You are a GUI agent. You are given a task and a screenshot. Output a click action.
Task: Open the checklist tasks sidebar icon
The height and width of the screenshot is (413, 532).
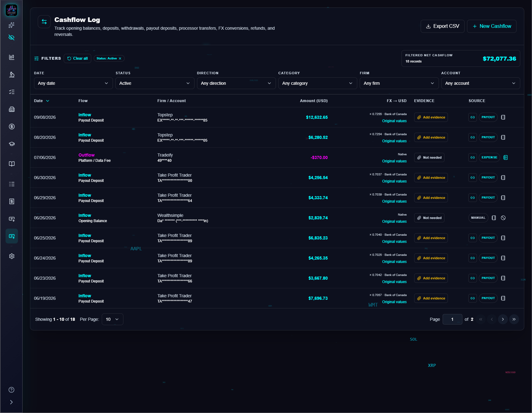pos(11,92)
